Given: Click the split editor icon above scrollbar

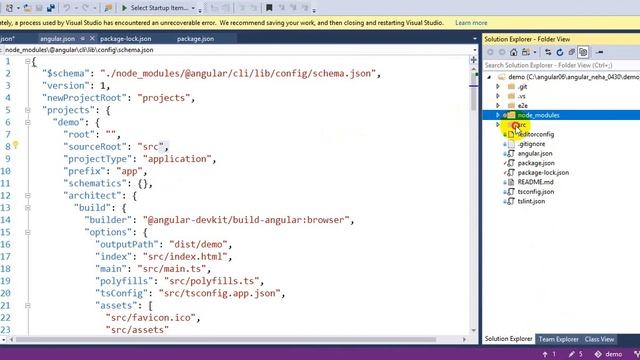Looking at the screenshot, I should (x=473, y=60).
